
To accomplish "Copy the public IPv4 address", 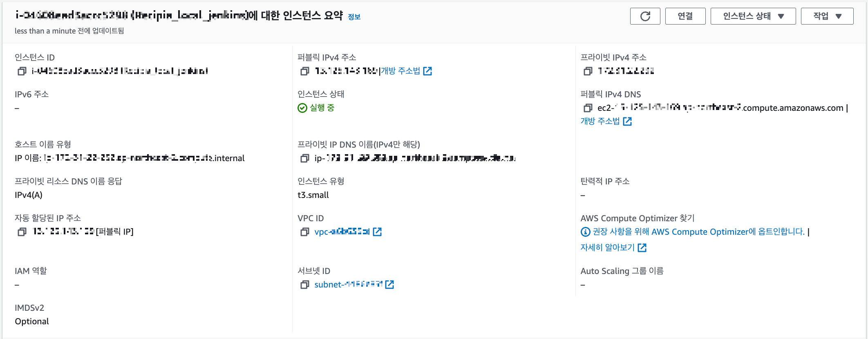I will pyautogui.click(x=304, y=71).
